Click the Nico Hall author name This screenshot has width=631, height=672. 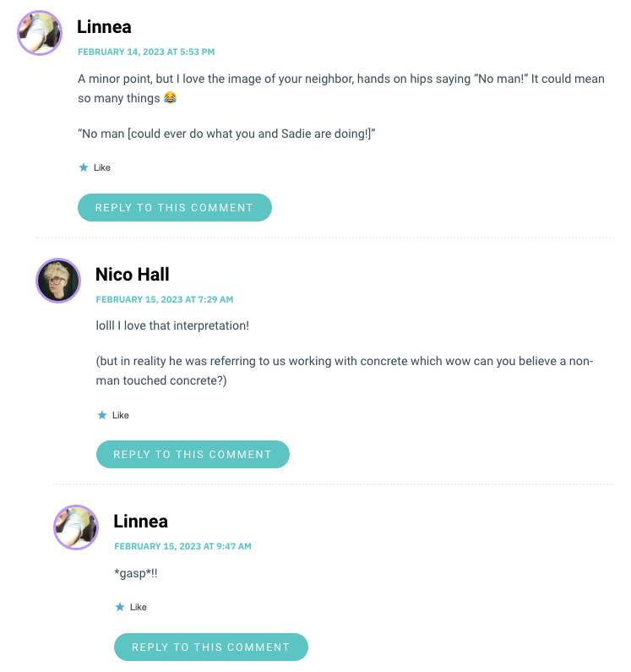point(133,274)
